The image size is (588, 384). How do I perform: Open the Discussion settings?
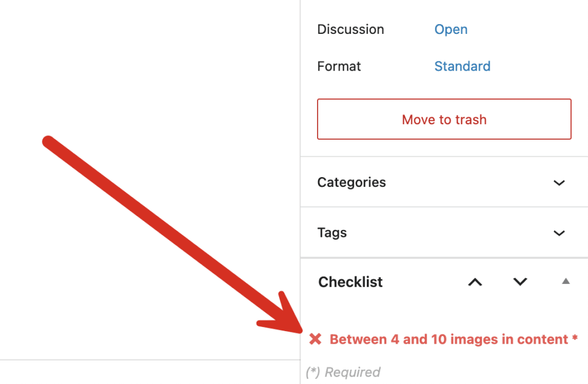coord(451,29)
